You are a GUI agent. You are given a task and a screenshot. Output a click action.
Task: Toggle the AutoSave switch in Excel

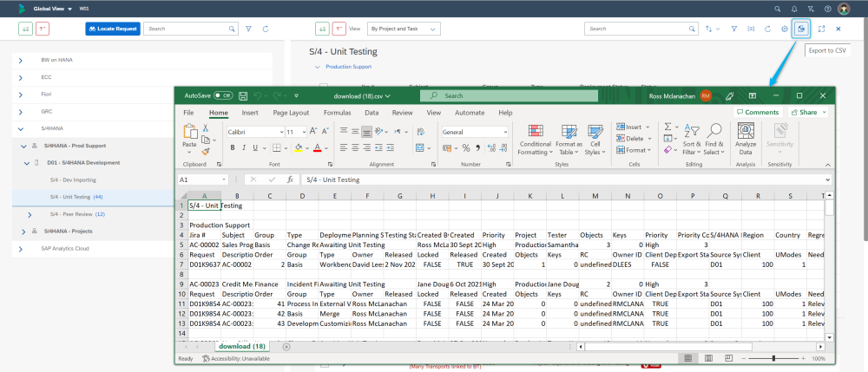(x=224, y=95)
